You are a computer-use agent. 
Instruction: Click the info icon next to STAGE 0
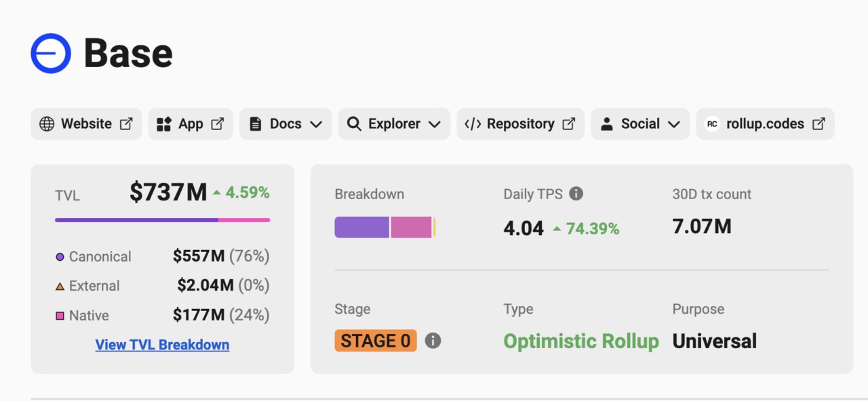coord(433,341)
